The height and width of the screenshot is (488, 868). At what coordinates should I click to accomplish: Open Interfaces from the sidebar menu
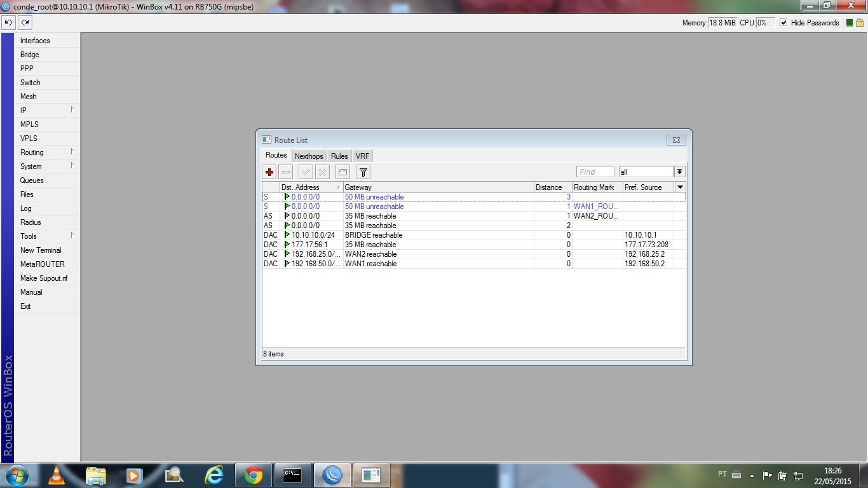coord(48,41)
